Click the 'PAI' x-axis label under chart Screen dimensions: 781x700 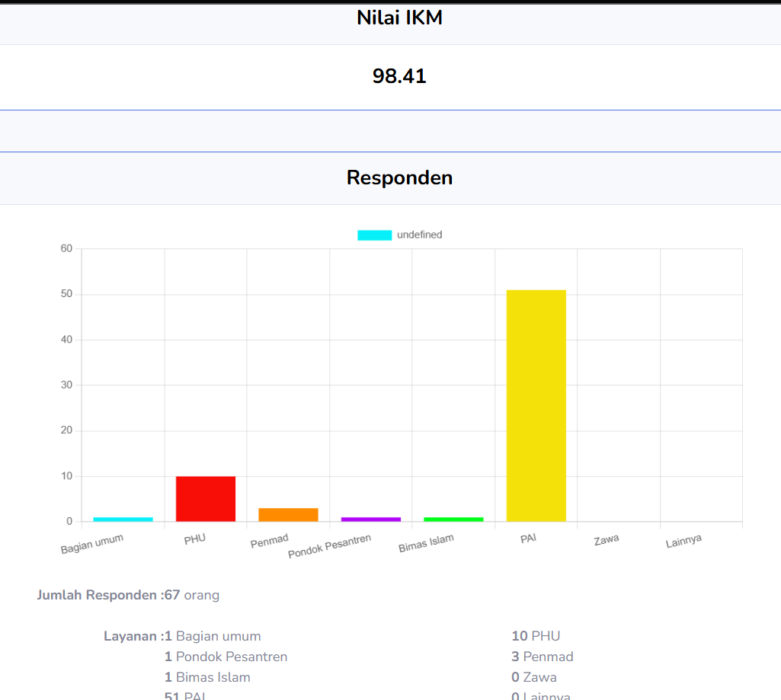[x=528, y=539]
